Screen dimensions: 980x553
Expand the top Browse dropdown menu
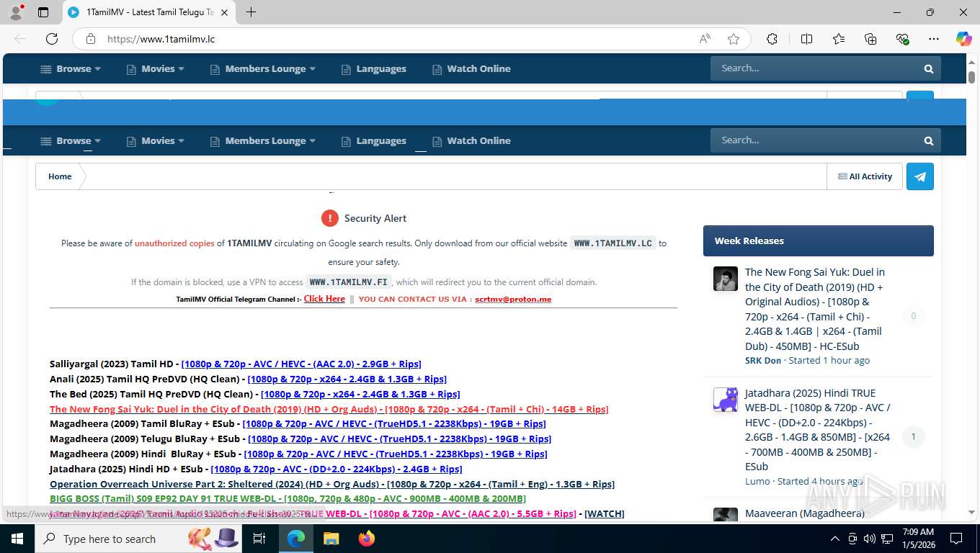(71, 69)
